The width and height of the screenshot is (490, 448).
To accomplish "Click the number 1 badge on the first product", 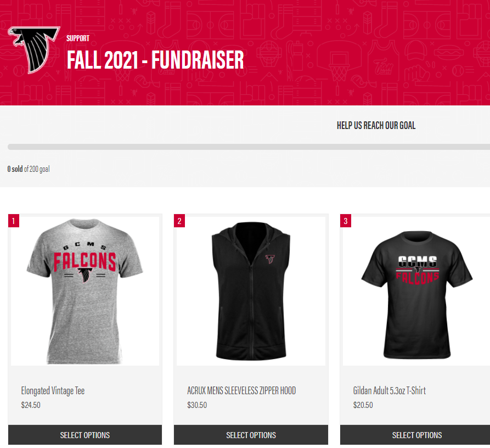I will point(13,221).
